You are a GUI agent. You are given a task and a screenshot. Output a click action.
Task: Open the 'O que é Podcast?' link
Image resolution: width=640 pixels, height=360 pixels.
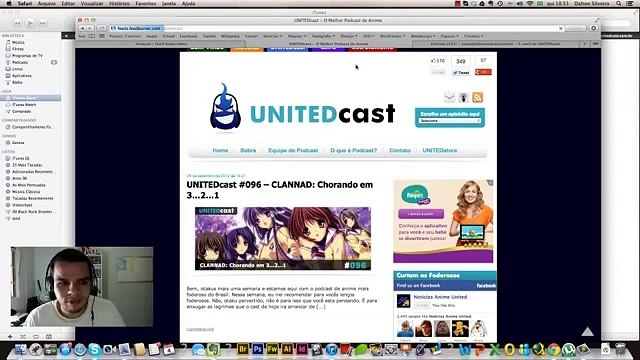[x=353, y=150]
